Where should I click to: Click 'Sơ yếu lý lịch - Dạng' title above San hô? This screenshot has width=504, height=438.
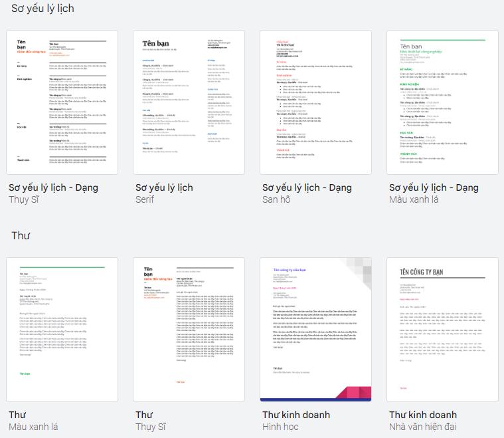pos(307,187)
